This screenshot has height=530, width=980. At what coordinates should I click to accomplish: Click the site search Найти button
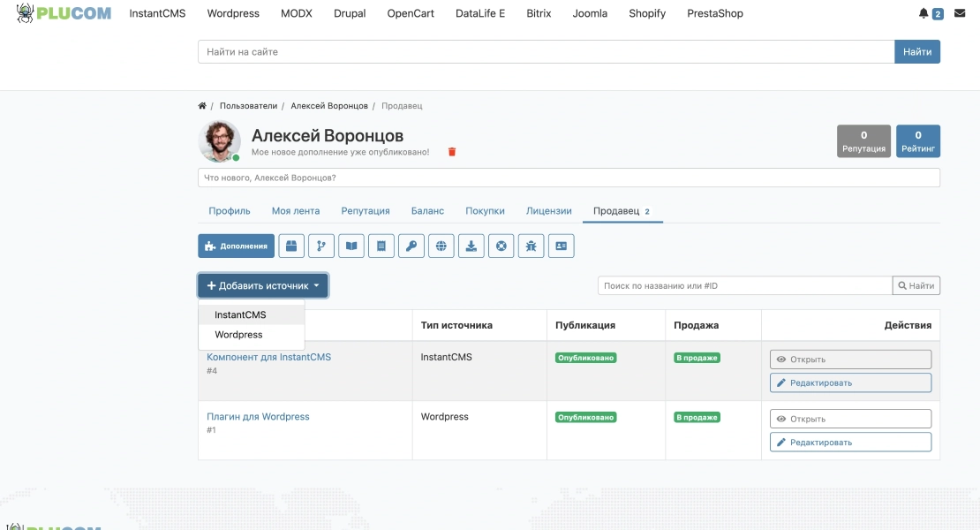pyautogui.click(x=917, y=52)
